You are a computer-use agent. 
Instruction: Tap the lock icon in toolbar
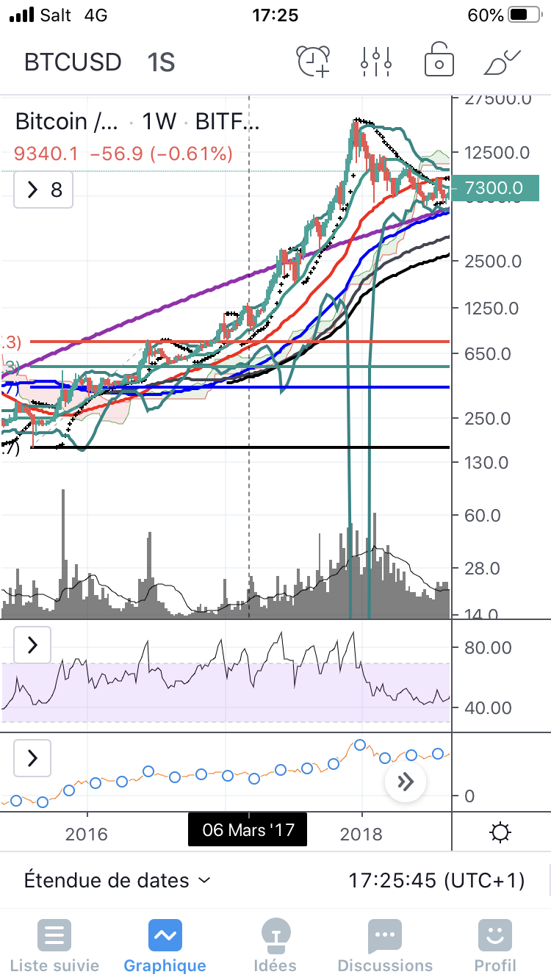point(439,62)
